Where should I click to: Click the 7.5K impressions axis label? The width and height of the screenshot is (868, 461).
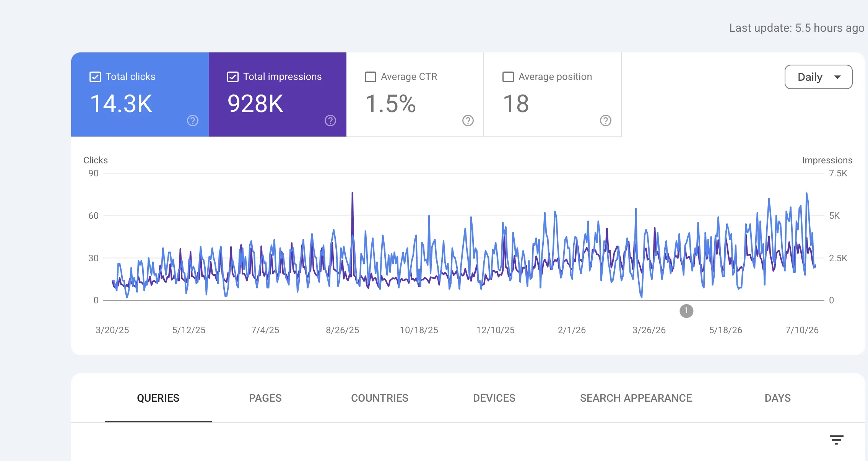(838, 173)
